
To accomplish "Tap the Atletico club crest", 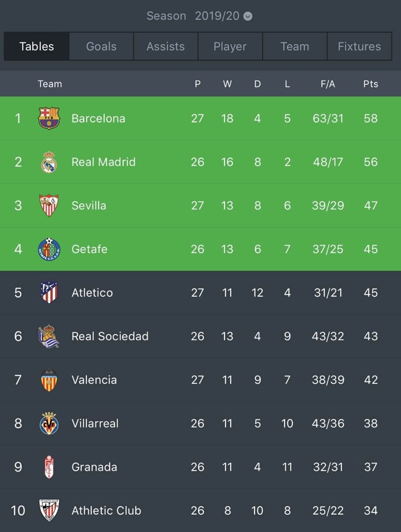I will (49, 292).
